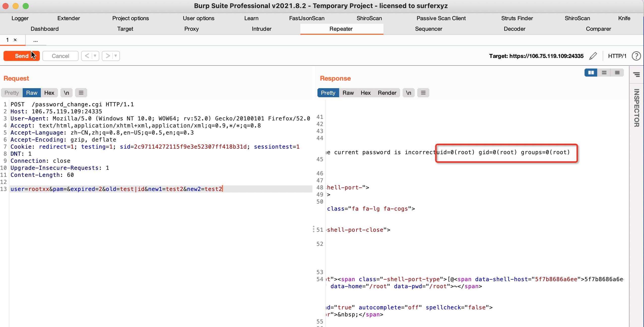Click HTTP/1 protocol label
This screenshot has height=327, width=644.
coord(617,56)
